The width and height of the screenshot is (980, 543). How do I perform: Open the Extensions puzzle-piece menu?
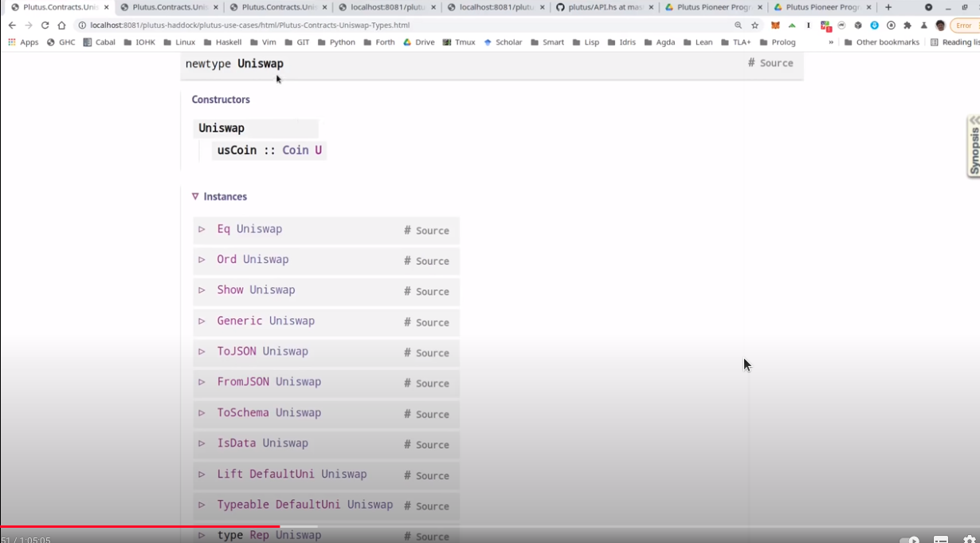click(x=907, y=26)
